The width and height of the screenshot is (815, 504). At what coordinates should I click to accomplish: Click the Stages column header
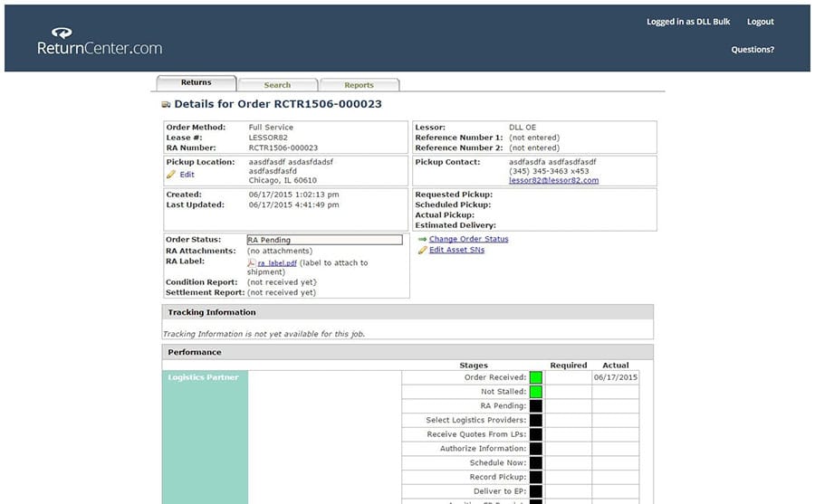point(474,366)
